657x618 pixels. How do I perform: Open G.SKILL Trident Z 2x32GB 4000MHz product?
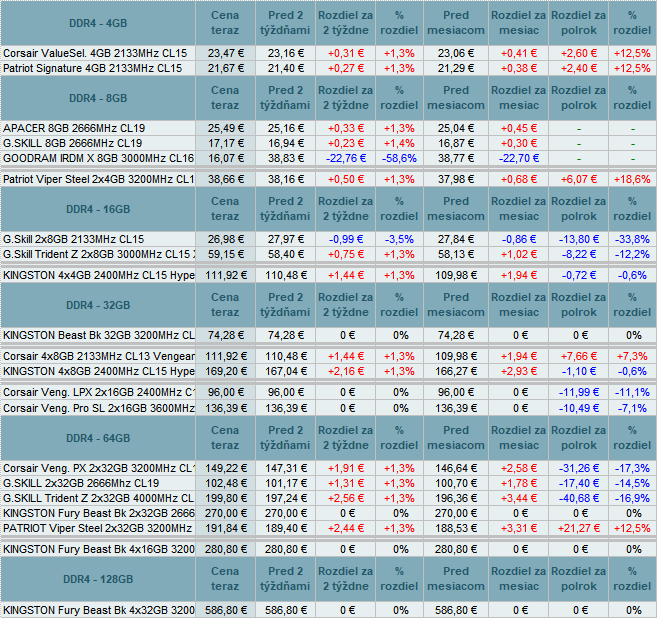(x=98, y=498)
